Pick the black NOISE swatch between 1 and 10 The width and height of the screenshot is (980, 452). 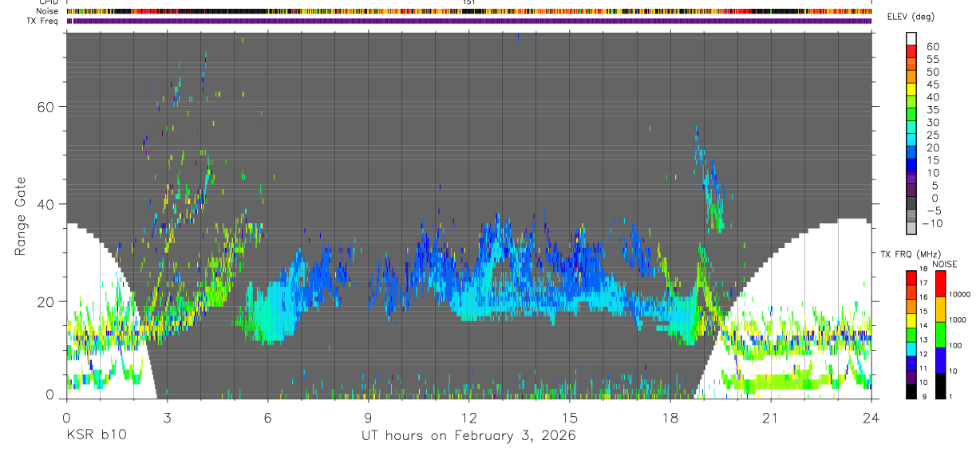click(939, 385)
